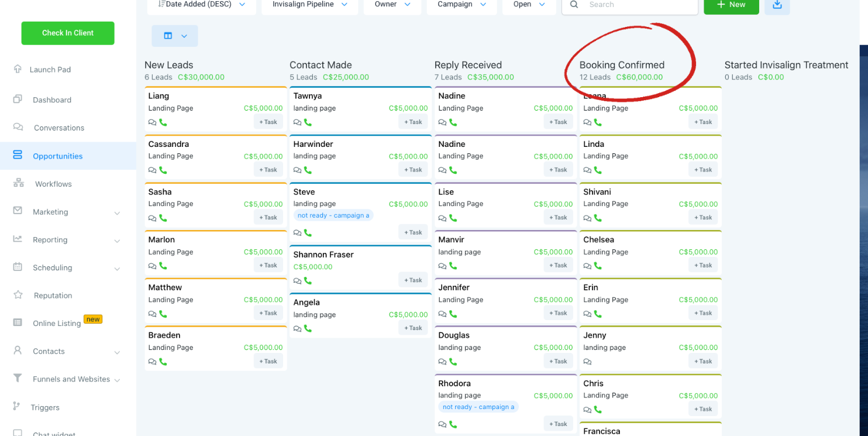Screen dimensions: 868x436
Task: Add task on Erin card
Action: [704, 313]
